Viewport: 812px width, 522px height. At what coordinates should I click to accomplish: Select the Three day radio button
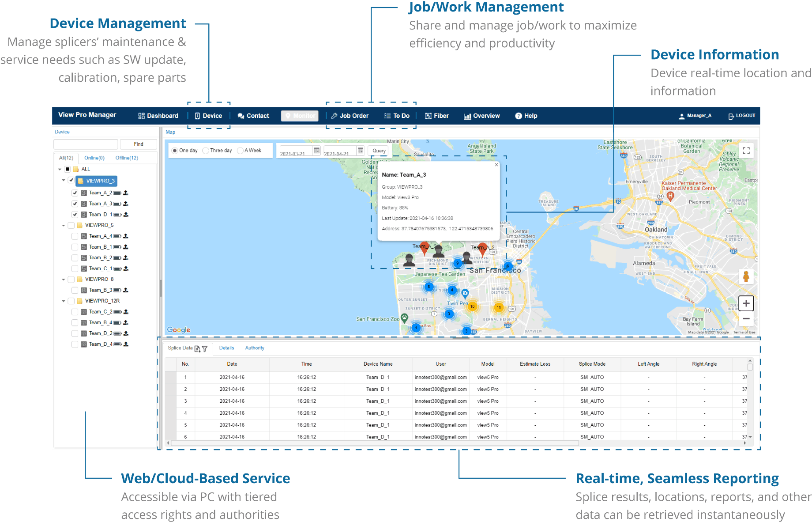pos(206,151)
